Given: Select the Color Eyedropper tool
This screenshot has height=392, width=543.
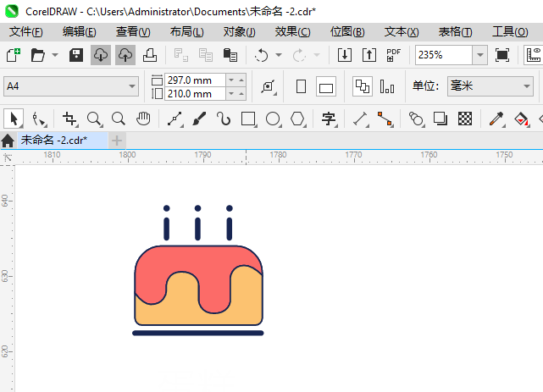Looking at the screenshot, I should pyautogui.click(x=496, y=119).
